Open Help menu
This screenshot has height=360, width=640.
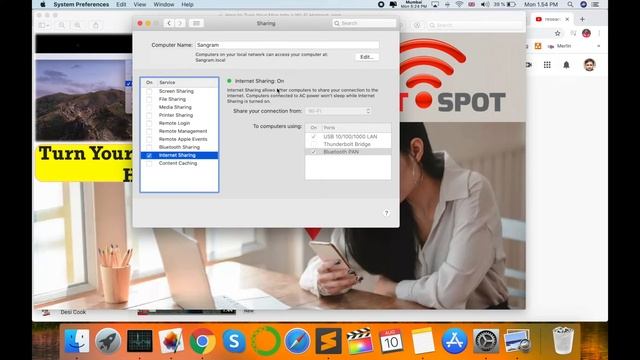coord(187,4)
